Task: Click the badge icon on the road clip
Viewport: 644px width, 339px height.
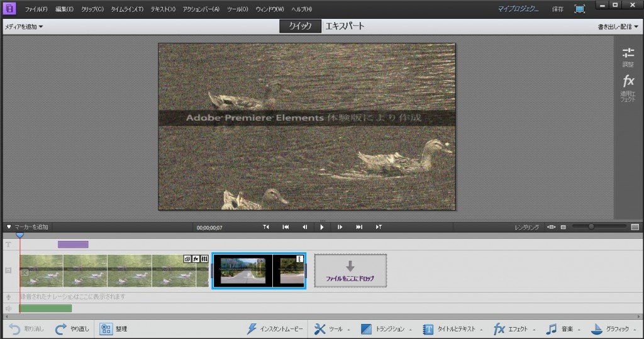Action: pyautogui.click(x=300, y=258)
